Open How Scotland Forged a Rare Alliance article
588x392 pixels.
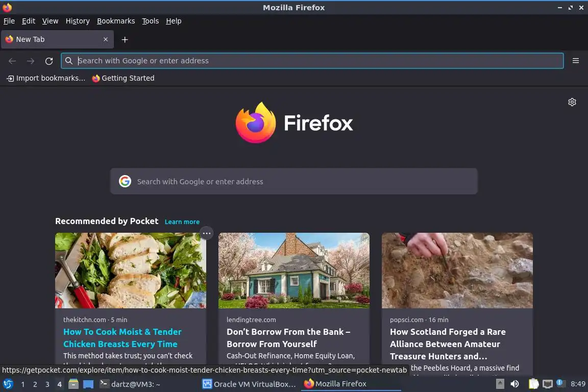point(448,344)
